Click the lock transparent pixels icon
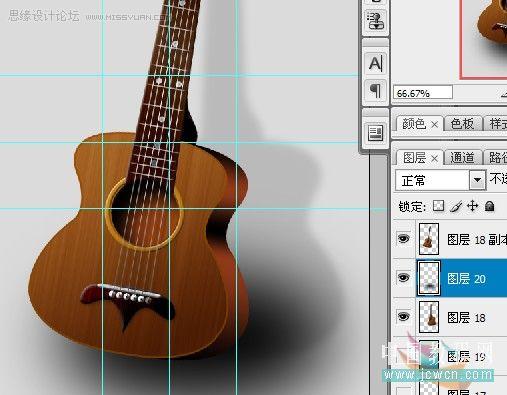The width and height of the screenshot is (507, 395). coord(438,206)
